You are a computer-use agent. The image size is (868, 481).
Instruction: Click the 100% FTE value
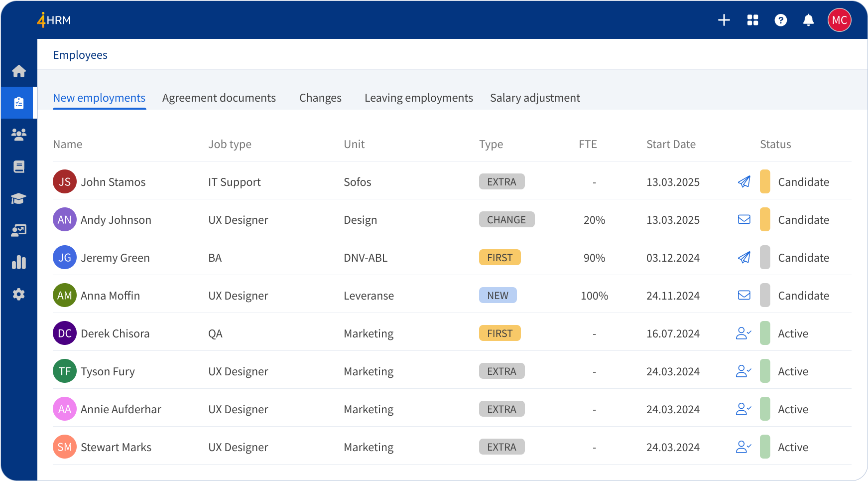594,296
